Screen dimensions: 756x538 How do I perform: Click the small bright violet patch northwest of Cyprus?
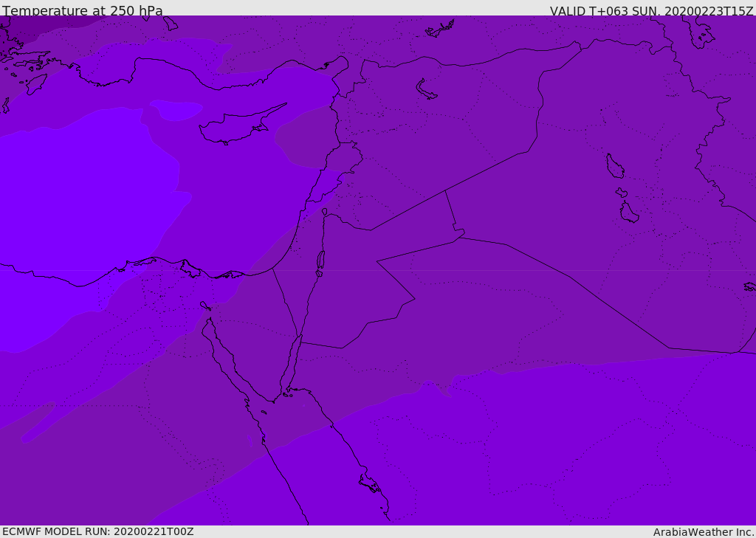(176, 110)
